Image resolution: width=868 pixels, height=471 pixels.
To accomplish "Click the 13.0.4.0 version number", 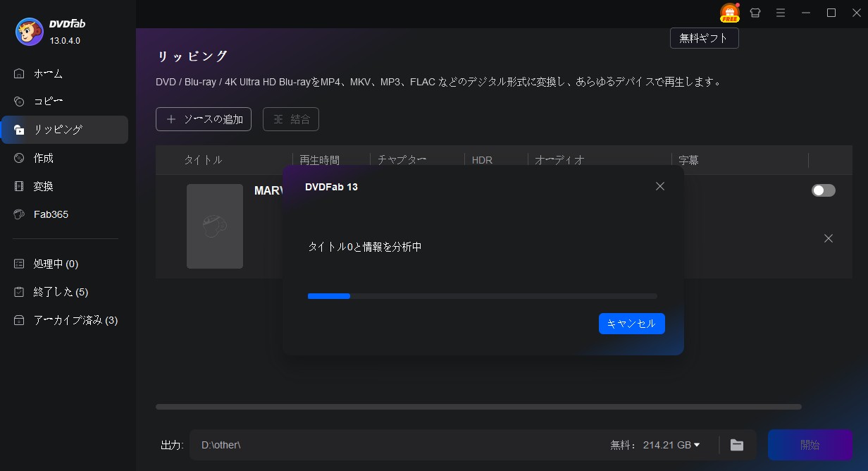I will tap(65, 40).
